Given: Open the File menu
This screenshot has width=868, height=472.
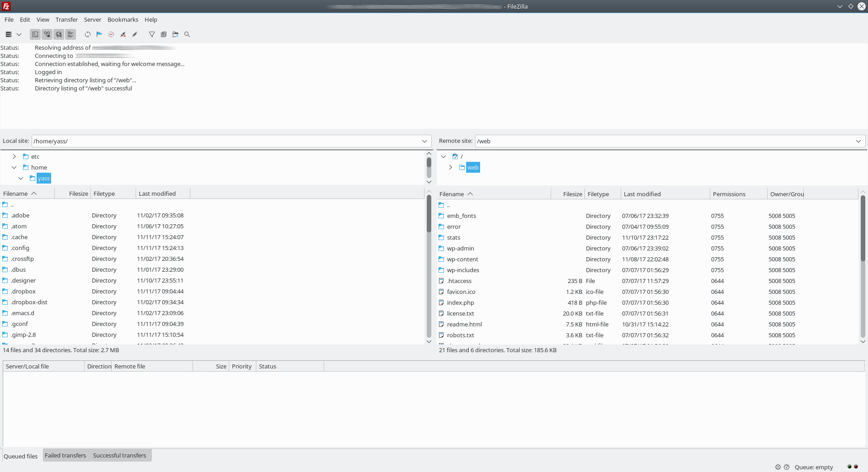Looking at the screenshot, I should (x=9, y=19).
